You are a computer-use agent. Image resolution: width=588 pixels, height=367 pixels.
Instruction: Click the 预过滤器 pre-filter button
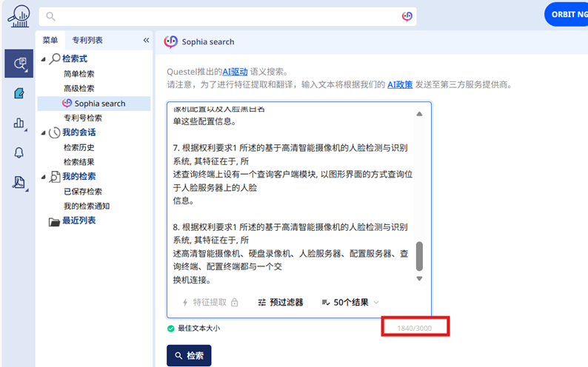tap(281, 302)
